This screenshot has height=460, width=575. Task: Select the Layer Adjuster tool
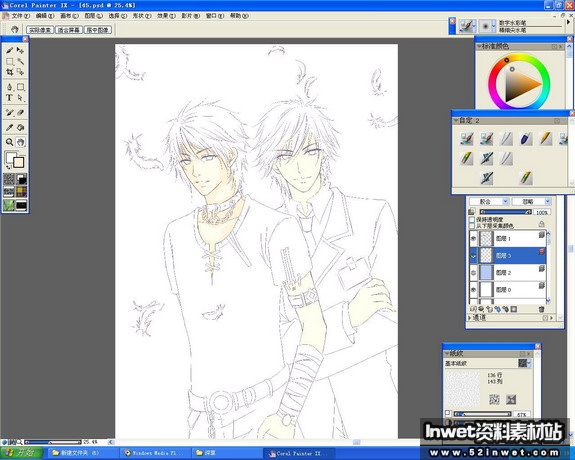click(21, 50)
